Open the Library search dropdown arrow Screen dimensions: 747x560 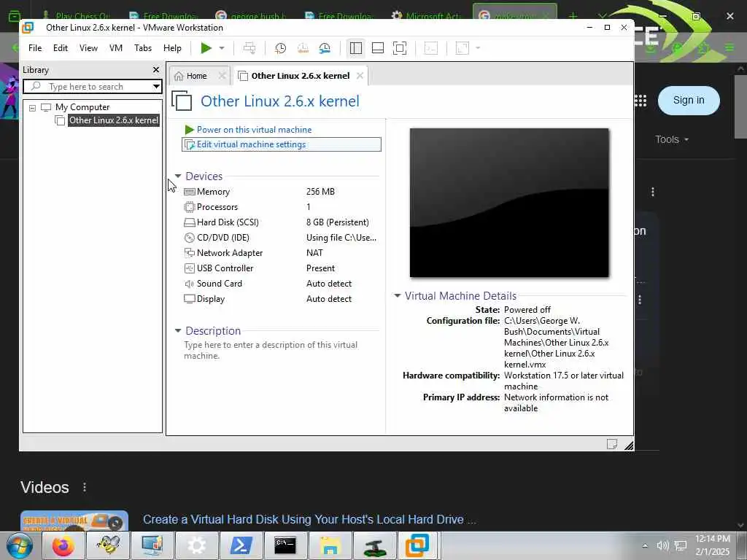click(156, 87)
